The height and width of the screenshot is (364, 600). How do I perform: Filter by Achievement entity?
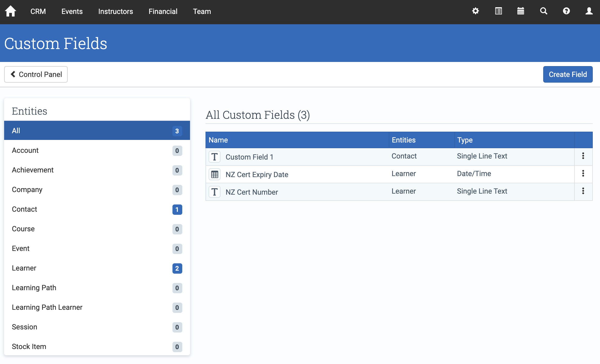coord(97,170)
